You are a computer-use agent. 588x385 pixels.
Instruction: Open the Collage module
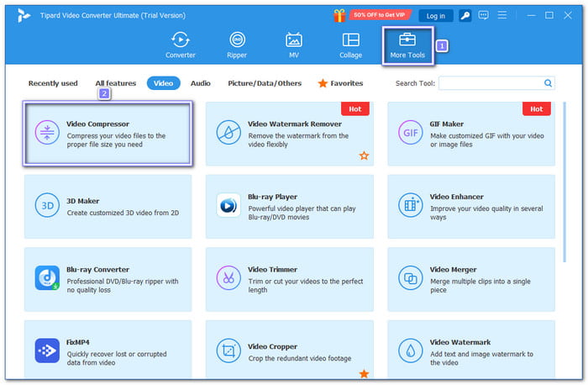350,45
